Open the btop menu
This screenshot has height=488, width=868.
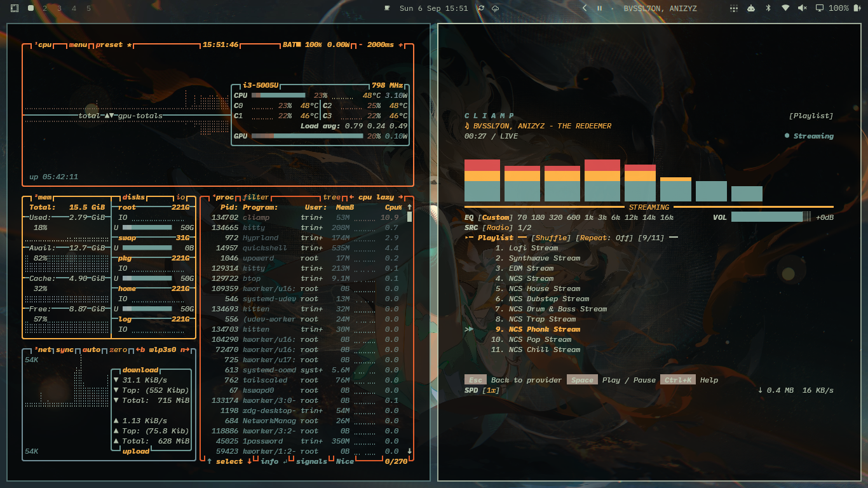coord(79,45)
